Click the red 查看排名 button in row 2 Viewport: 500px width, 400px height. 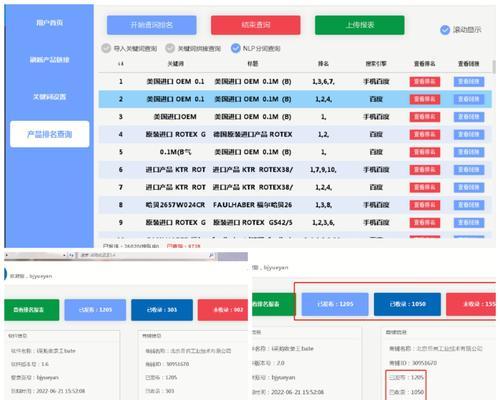tap(425, 99)
